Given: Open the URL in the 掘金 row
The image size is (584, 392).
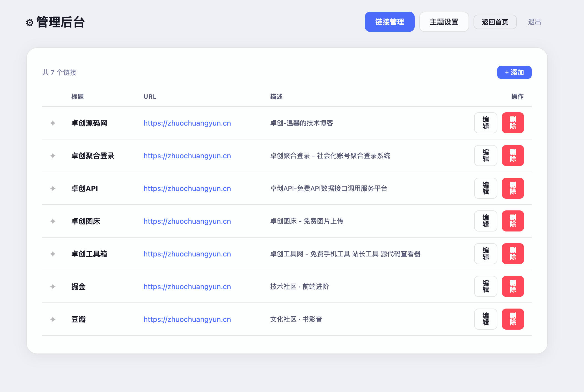Looking at the screenshot, I should click(x=187, y=287).
